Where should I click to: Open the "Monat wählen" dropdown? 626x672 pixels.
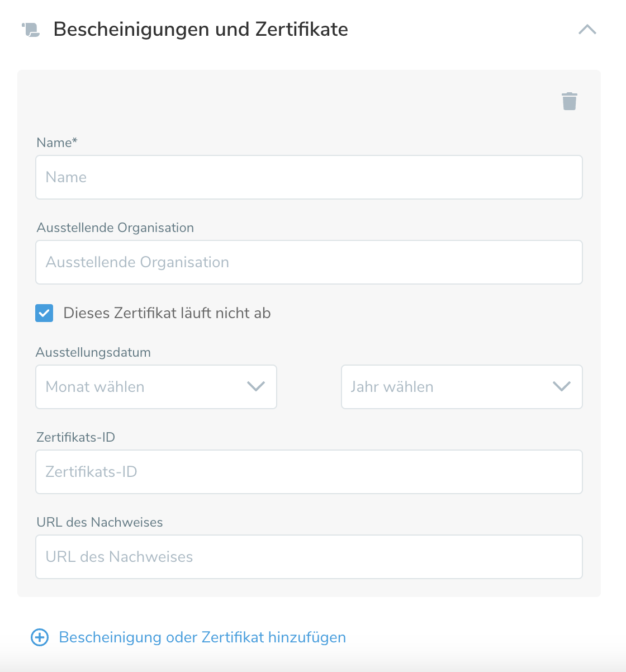pos(145,387)
